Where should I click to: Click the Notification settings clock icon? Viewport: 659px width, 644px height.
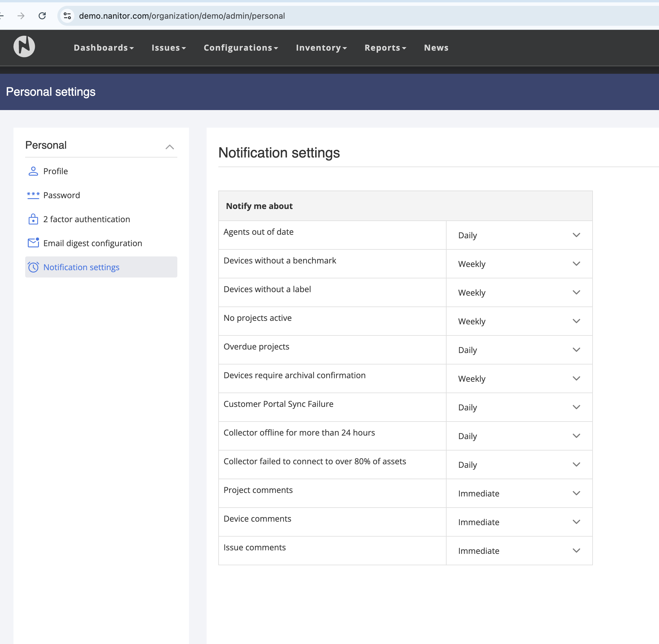point(33,267)
